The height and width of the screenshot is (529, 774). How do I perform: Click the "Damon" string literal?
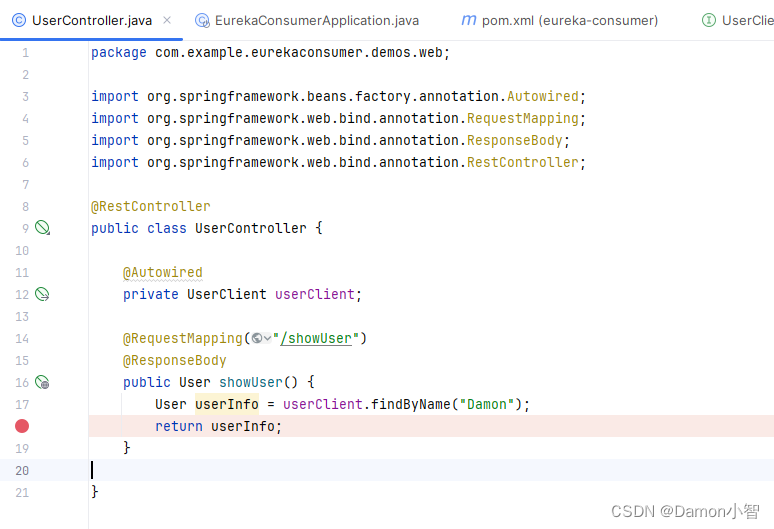coord(487,404)
